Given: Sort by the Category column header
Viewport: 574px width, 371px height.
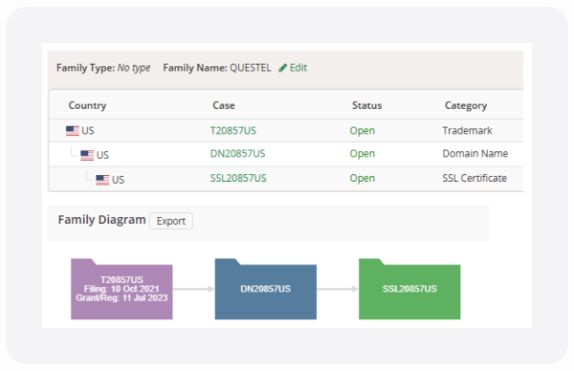Looking at the screenshot, I should [x=466, y=105].
